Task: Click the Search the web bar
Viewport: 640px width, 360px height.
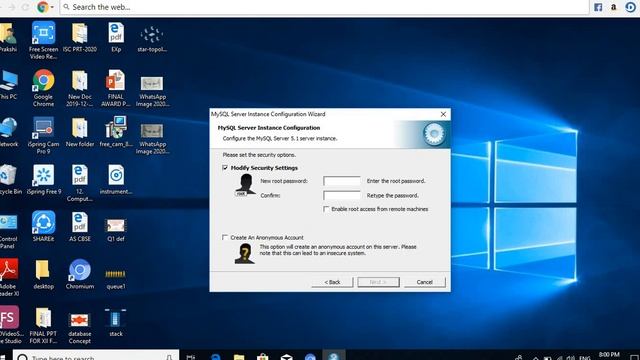Action: point(324,7)
